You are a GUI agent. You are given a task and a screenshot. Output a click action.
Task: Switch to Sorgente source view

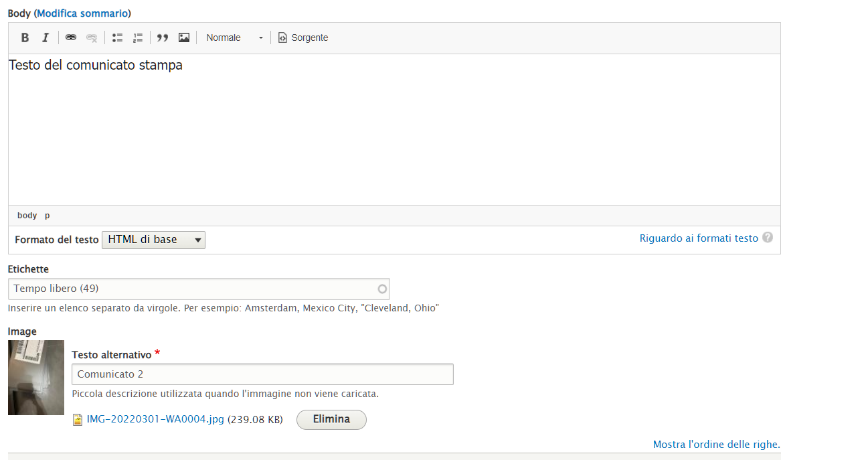click(303, 37)
